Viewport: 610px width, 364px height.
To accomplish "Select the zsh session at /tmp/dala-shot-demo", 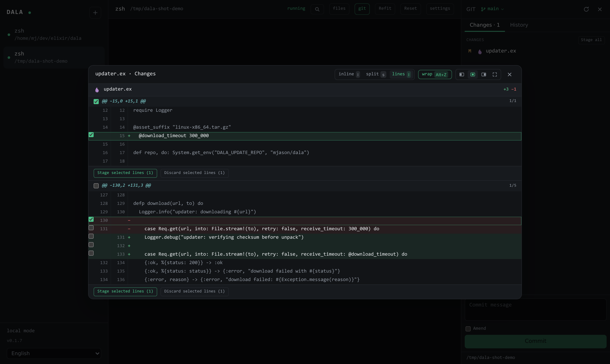I will pyautogui.click(x=54, y=57).
